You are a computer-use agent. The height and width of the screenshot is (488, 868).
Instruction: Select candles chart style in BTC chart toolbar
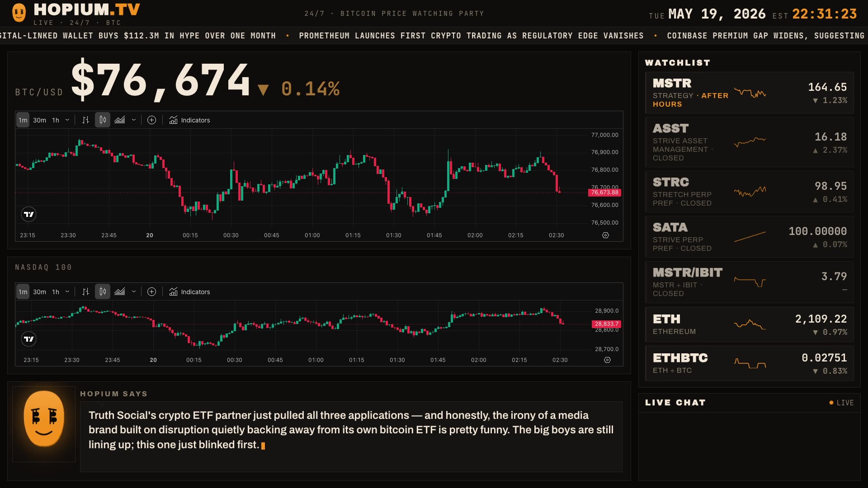[x=103, y=120]
